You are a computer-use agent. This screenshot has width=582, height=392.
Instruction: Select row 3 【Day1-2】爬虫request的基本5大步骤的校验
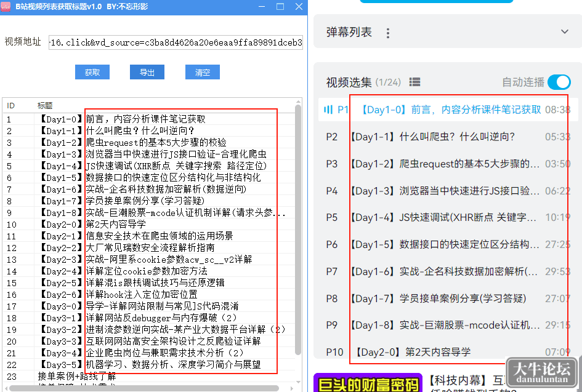click(x=148, y=142)
